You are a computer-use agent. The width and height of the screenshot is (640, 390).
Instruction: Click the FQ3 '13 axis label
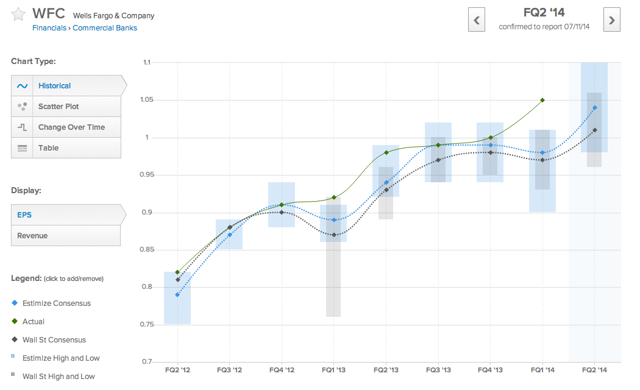pyautogui.click(x=438, y=370)
